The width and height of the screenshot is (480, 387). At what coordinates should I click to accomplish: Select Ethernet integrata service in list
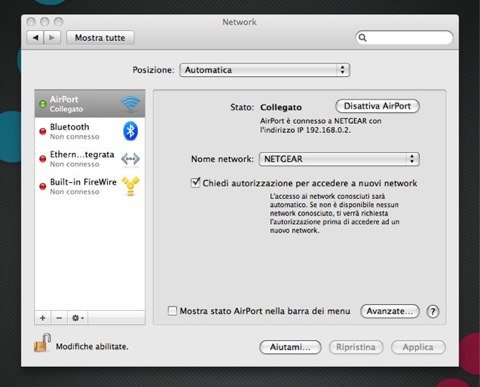point(90,159)
